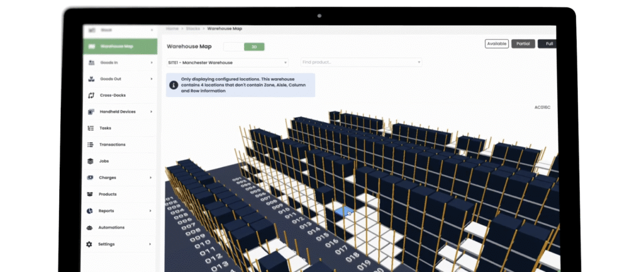This screenshot has height=272, width=644.
Task: Click the Tasks checklist icon
Action: 91,128
